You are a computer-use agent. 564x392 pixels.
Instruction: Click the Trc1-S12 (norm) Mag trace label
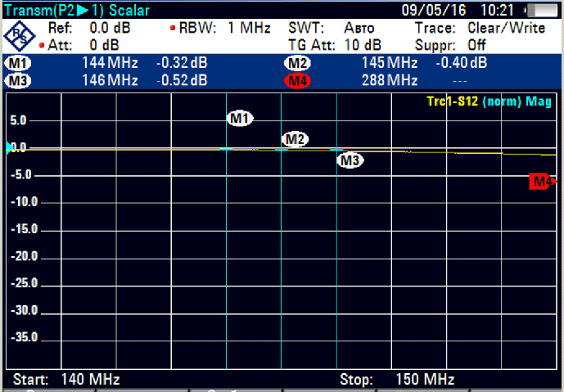pyautogui.click(x=489, y=101)
